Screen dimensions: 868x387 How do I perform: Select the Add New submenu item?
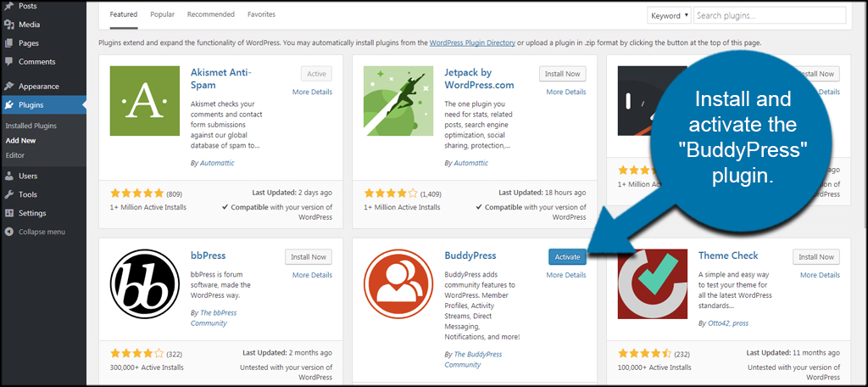20,140
